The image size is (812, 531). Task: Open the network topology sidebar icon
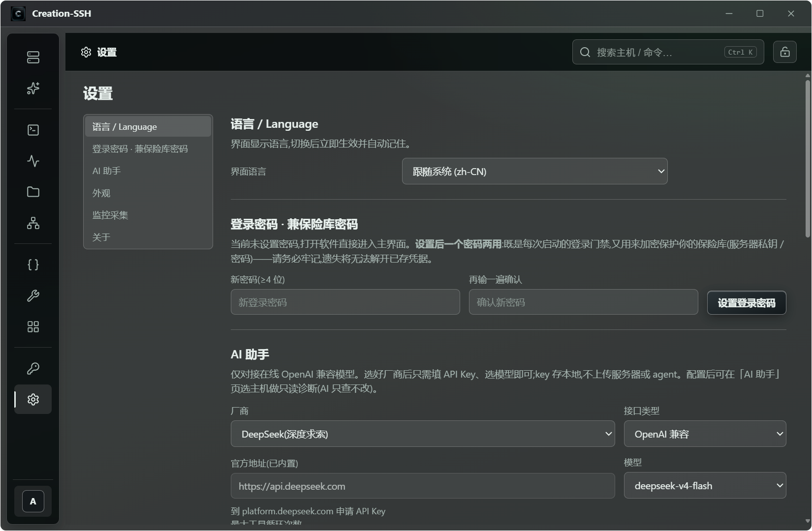tap(33, 223)
